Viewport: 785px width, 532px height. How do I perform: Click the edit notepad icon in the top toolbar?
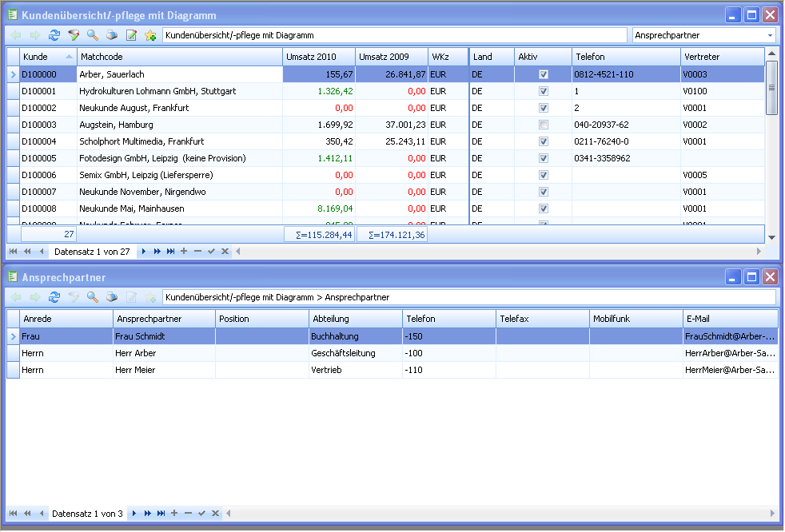click(131, 35)
